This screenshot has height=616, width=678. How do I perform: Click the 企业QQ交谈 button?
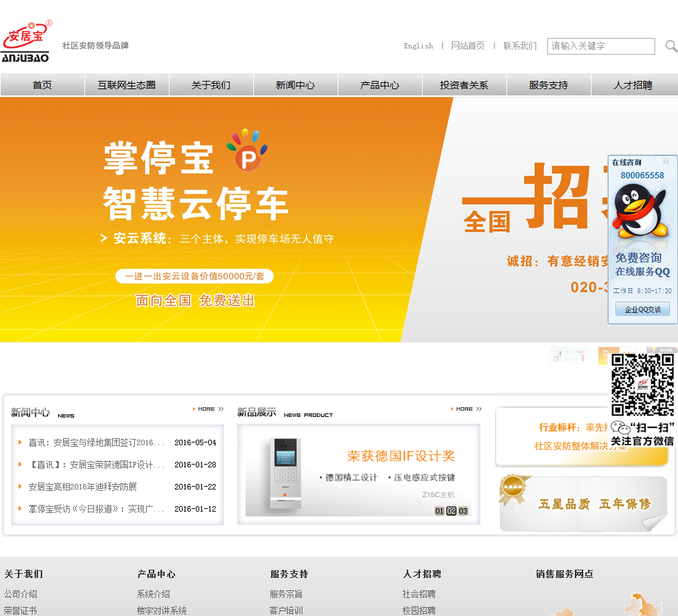point(643,309)
